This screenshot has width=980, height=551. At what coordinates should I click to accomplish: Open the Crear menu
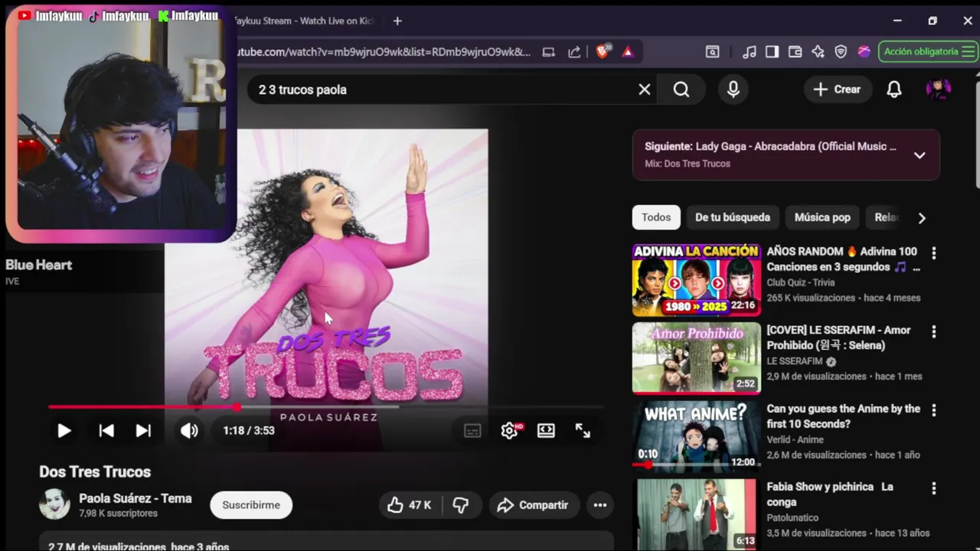[837, 90]
